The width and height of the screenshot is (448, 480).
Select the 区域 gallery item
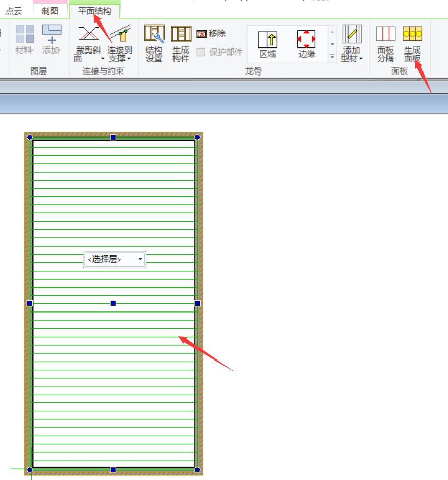[267, 44]
